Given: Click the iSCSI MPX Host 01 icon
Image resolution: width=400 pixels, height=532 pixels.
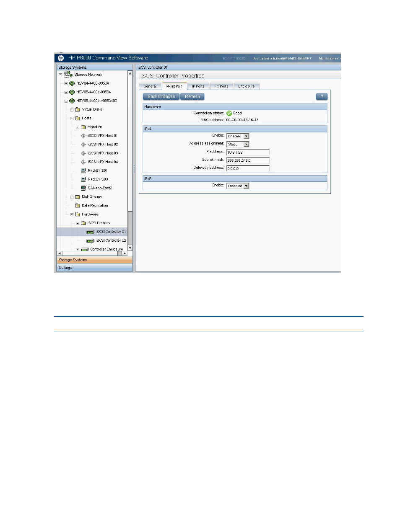Looking at the screenshot, I should coord(83,136).
